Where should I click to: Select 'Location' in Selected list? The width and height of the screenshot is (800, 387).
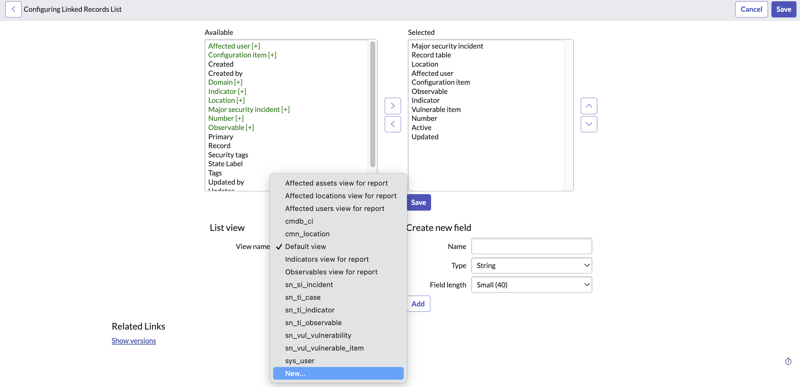425,64
